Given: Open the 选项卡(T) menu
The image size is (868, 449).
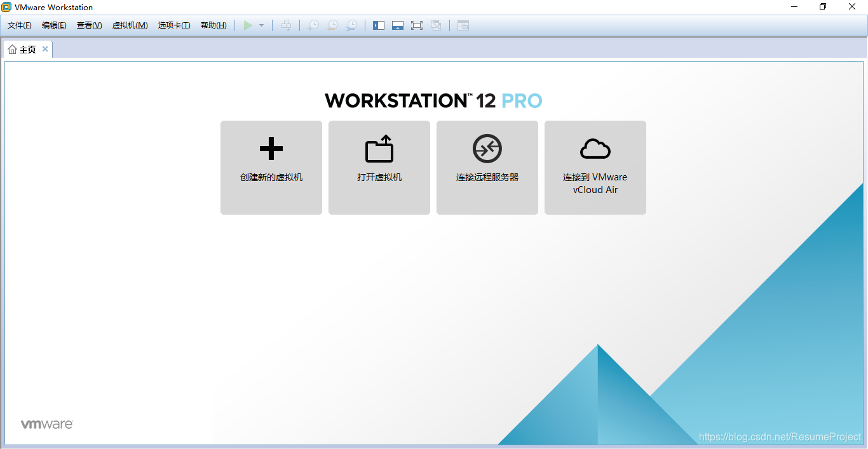Looking at the screenshot, I should coord(174,25).
